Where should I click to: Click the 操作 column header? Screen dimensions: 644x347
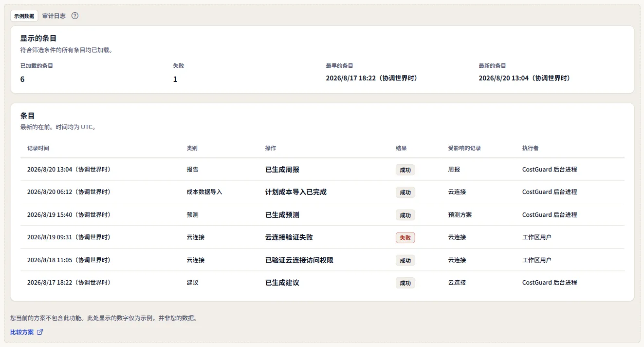click(x=271, y=148)
